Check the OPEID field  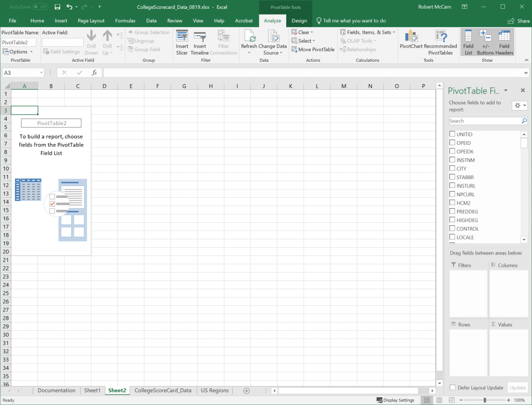pos(453,142)
